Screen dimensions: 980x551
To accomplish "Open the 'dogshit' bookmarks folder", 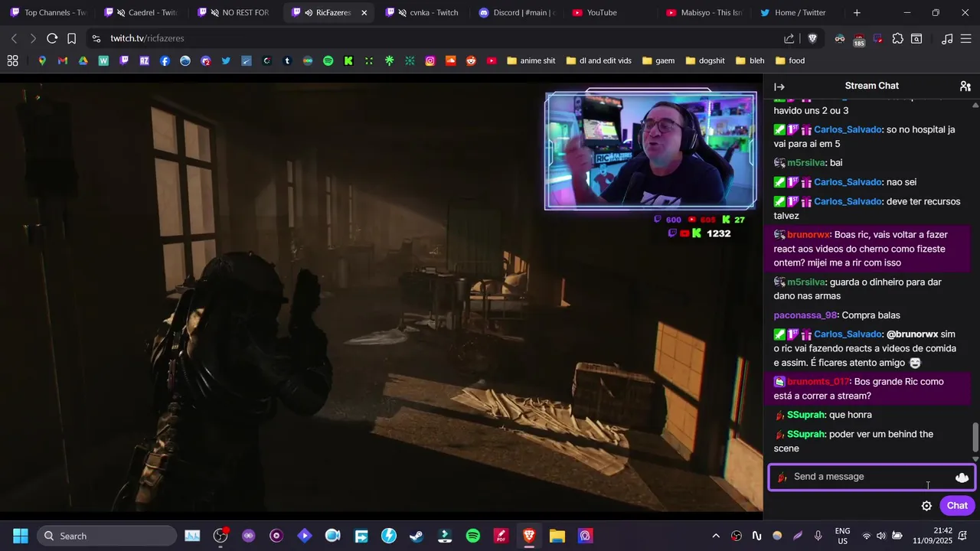I will pyautogui.click(x=705, y=60).
